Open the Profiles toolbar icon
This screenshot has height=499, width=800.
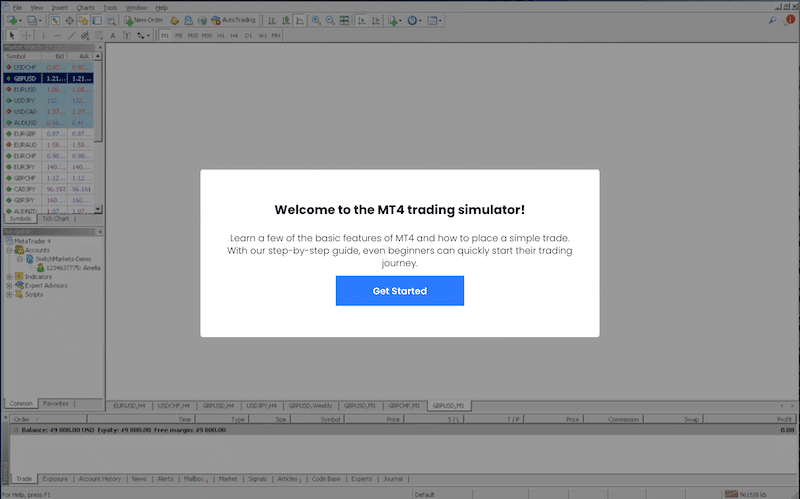pyautogui.click(x=32, y=20)
